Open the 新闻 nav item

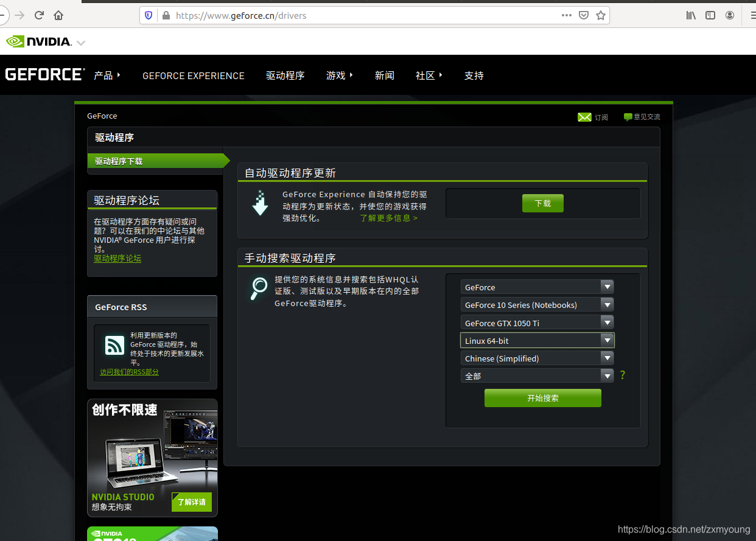[x=385, y=75]
